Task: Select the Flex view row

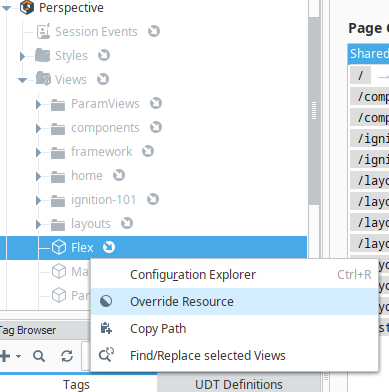Action: pos(153,248)
